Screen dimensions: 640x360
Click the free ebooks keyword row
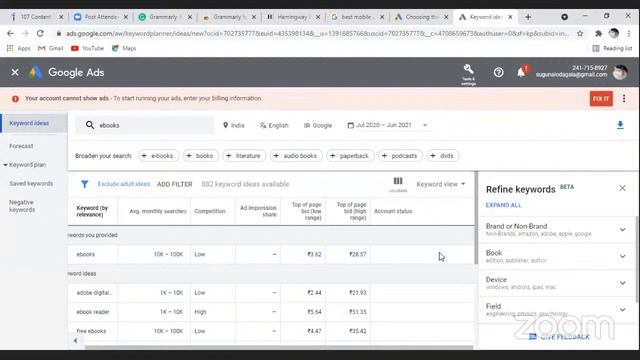[x=271, y=331]
